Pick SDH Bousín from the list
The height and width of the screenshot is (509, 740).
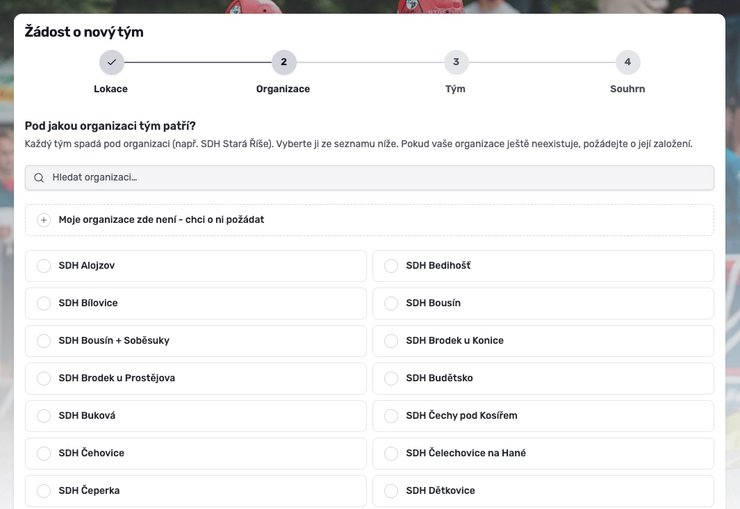click(x=543, y=303)
